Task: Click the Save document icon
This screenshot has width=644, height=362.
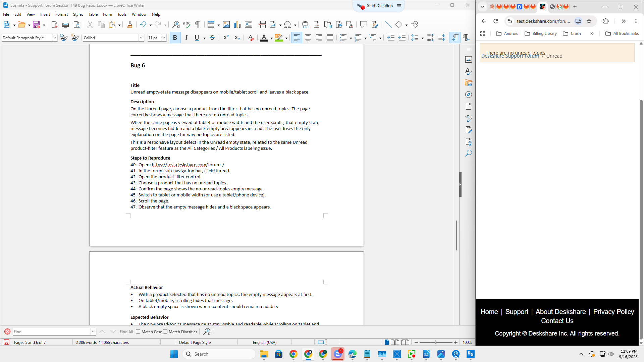Action: 36,24
